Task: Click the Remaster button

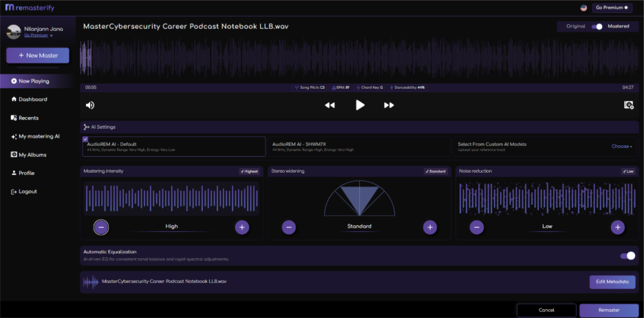Action: pyautogui.click(x=608, y=310)
